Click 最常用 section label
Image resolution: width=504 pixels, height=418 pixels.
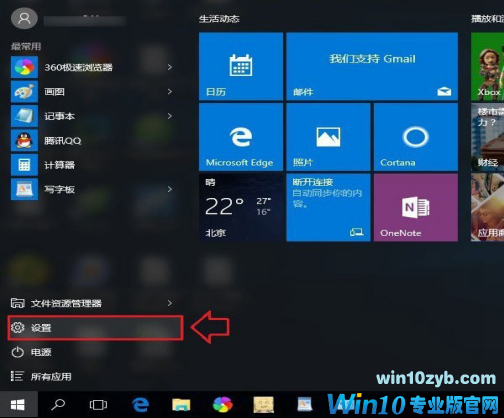click(26, 46)
